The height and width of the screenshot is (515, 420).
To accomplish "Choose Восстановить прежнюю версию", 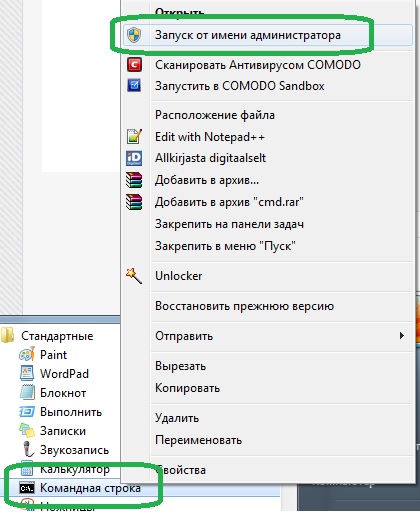I will pos(245,306).
